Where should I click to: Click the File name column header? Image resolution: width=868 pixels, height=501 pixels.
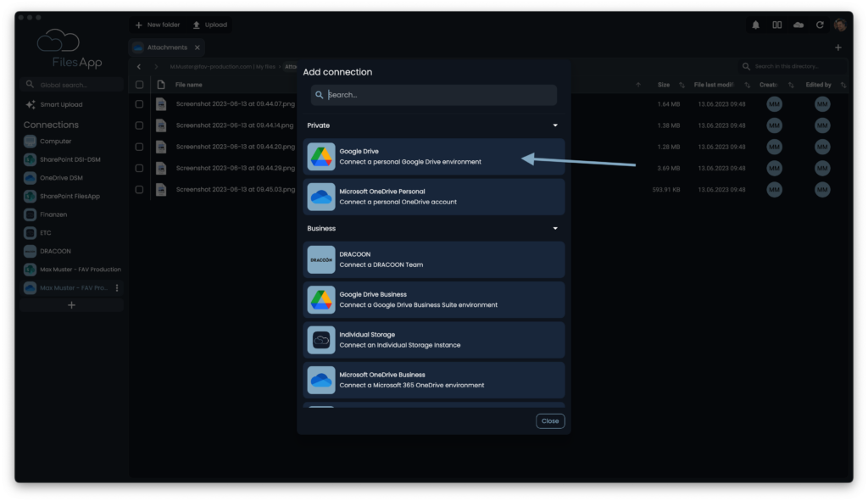pos(189,85)
